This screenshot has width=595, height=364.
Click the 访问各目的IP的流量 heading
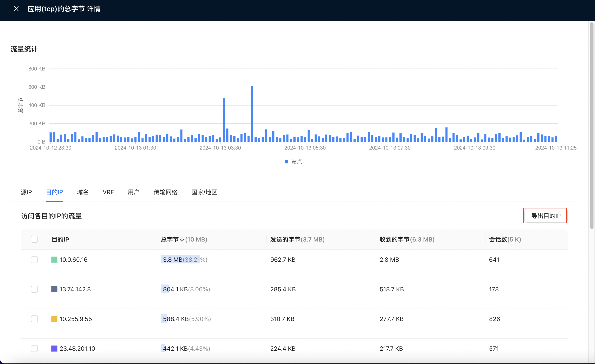(51, 216)
